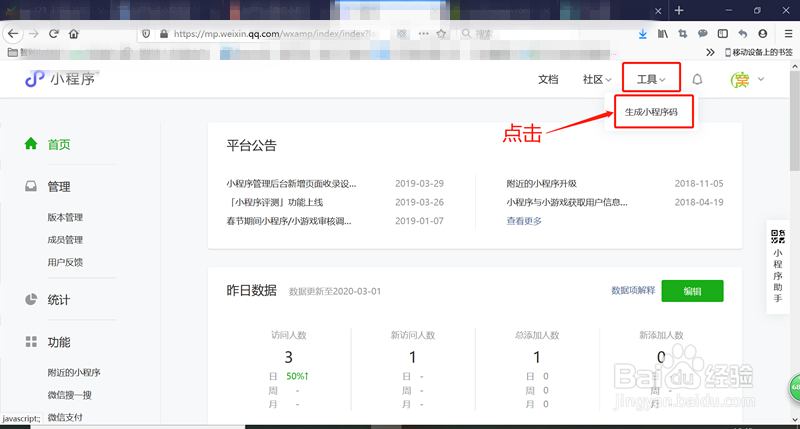The height and width of the screenshot is (429, 800).
Task: Click the 功能 four-squares grid icon
Action: click(x=31, y=342)
